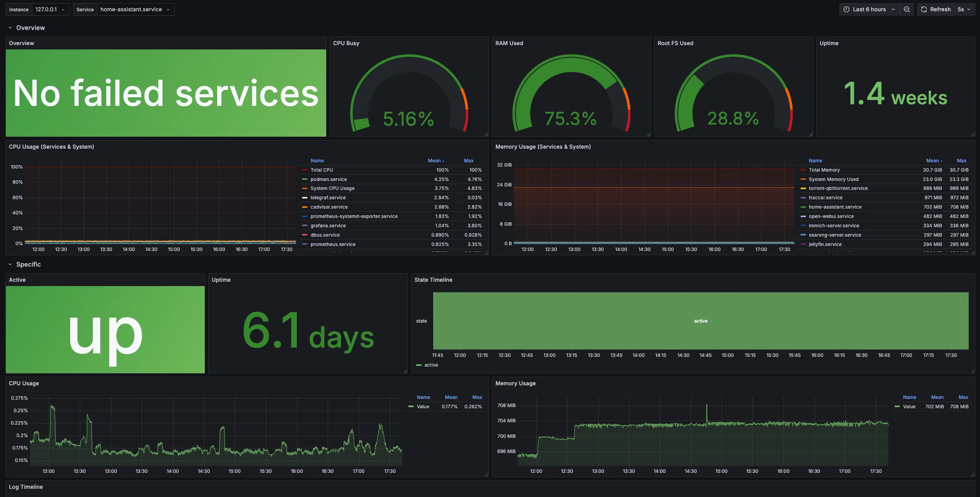Image resolution: width=980 pixels, height=497 pixels.
Task: Click the orange marker beside System Memory Used
Action: coord(803,179)
